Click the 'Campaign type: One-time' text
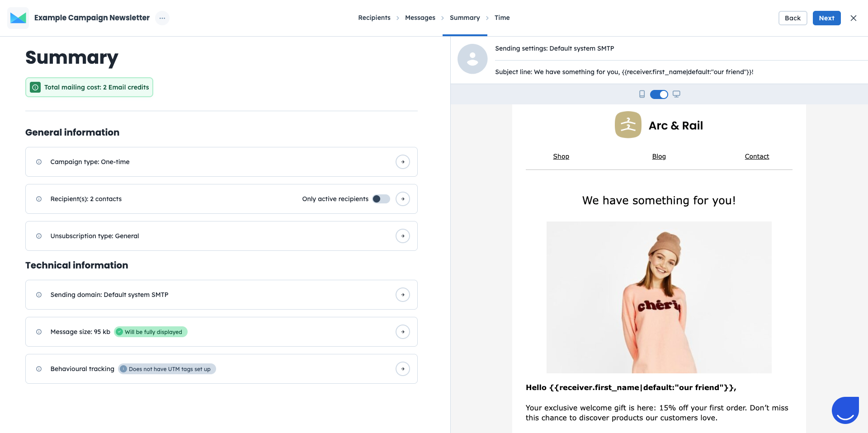Viewport: 868px width, 433px height. 90,162
